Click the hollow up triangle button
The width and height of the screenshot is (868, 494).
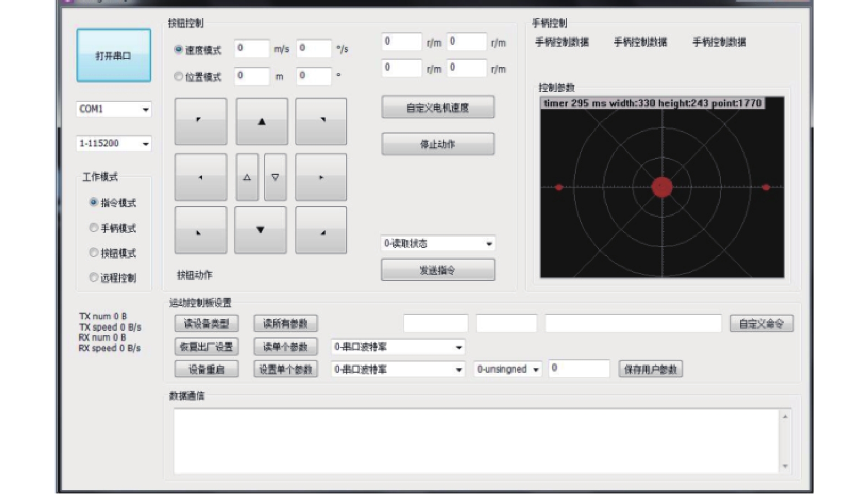coord(247,177)
